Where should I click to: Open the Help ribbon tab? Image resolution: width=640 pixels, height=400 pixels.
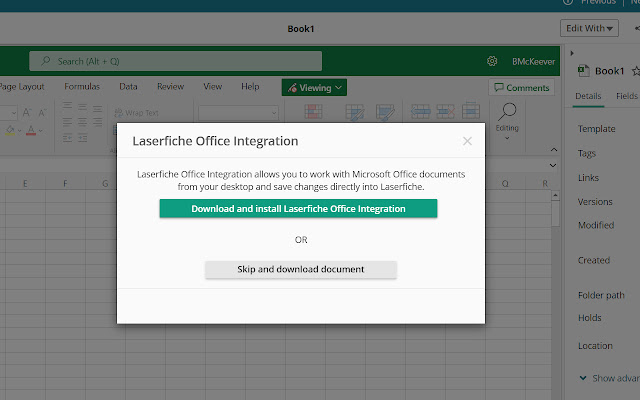(x=250, y=87)
